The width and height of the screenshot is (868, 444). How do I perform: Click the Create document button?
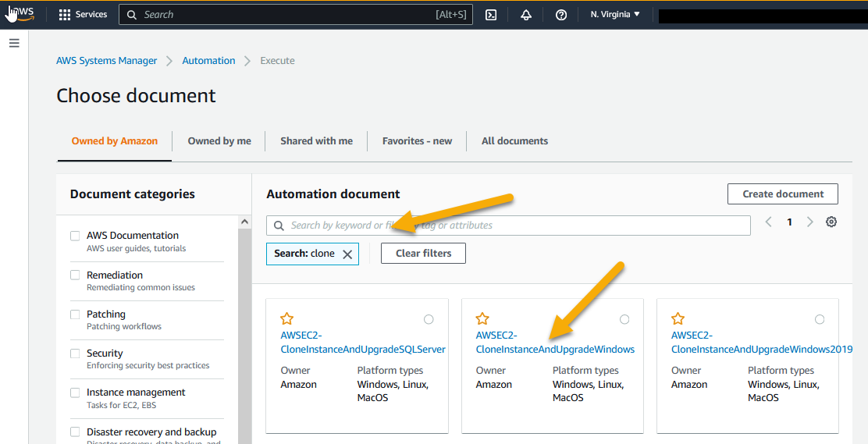click(x=783, y=194)
